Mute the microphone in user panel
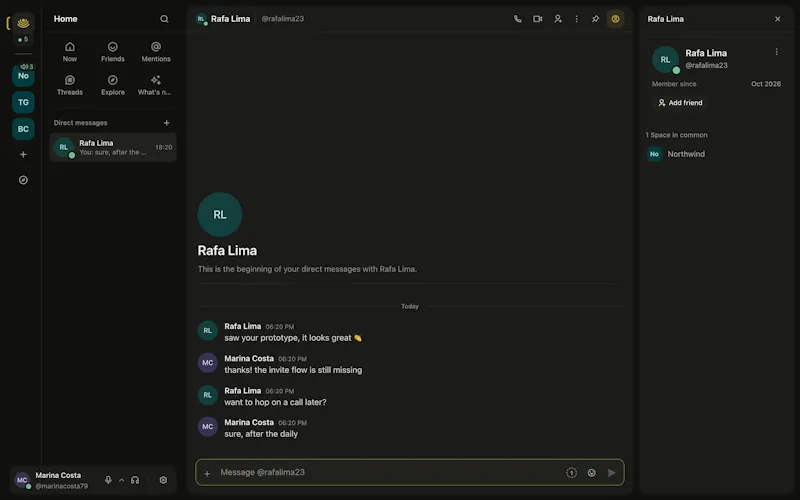This screenshot has width=800, height=500. pyautogui.click(x=108, y=480)
